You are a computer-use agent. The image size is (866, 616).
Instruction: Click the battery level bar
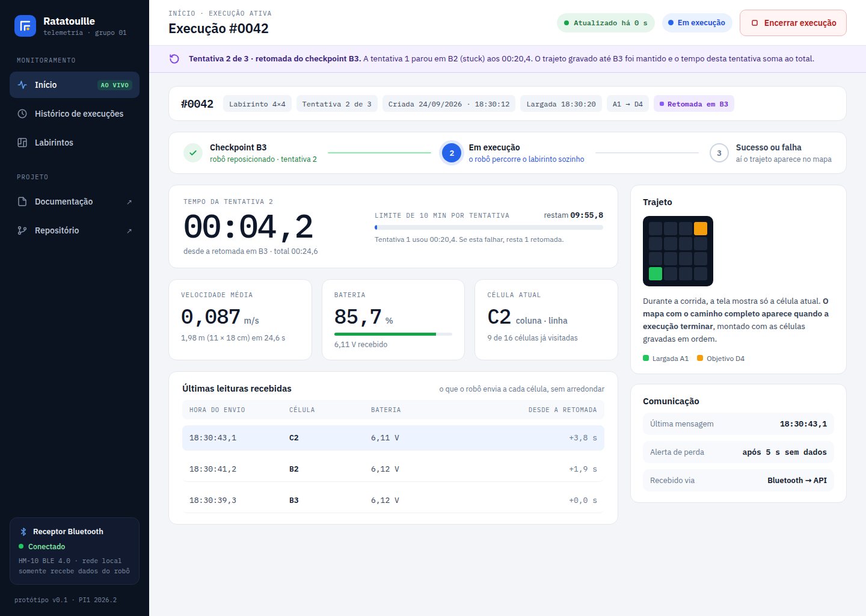point(393,334)
